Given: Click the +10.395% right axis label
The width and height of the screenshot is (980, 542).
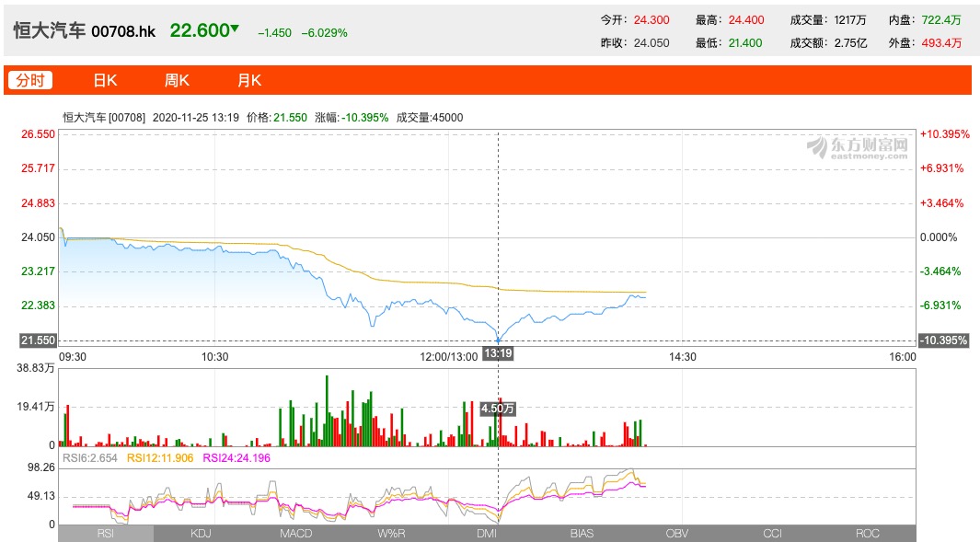Looking at the screenshot, I should [944, 134].
